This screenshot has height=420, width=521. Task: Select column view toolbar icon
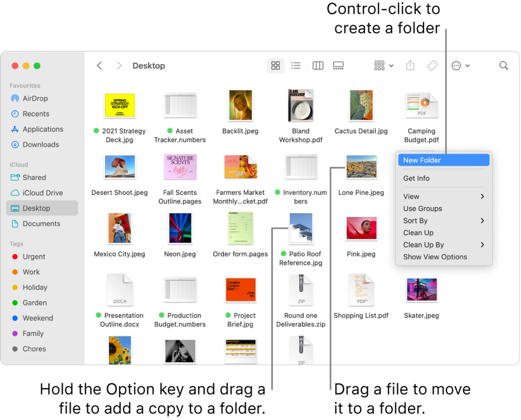(x=318, y=66)
